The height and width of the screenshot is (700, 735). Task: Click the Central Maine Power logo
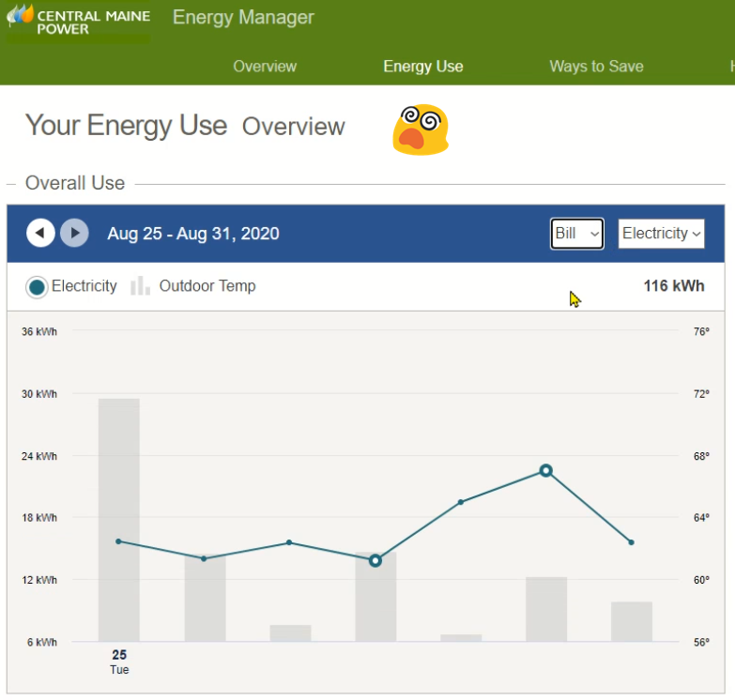[78, 21]
